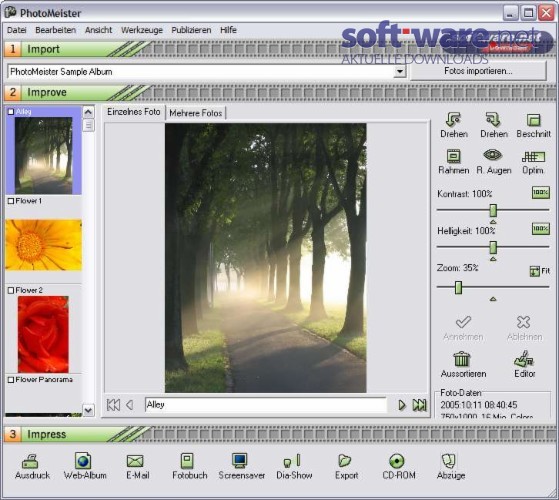Burn photos with CD-ROM icon
The width and height of the screenshot is (559, 500).
[x=396, y=461]
